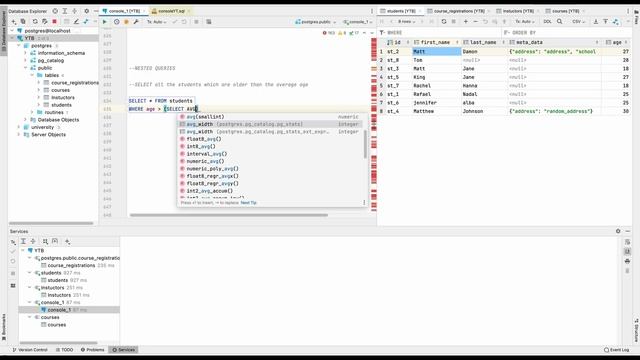Add a new row in students grid
Image resolution: width=640 pixels, height=360 pixels.
[x=465, y=22]
